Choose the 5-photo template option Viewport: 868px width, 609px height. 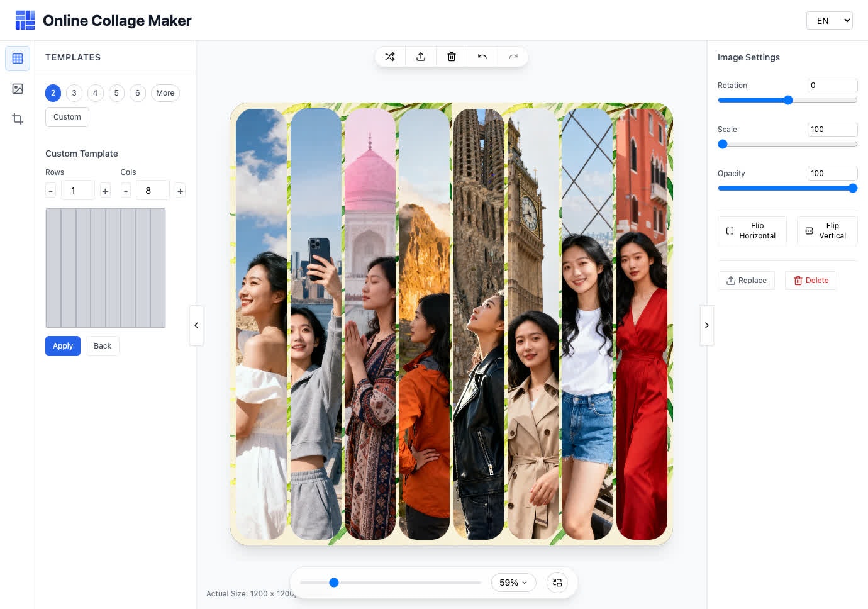tap(116, 93)
